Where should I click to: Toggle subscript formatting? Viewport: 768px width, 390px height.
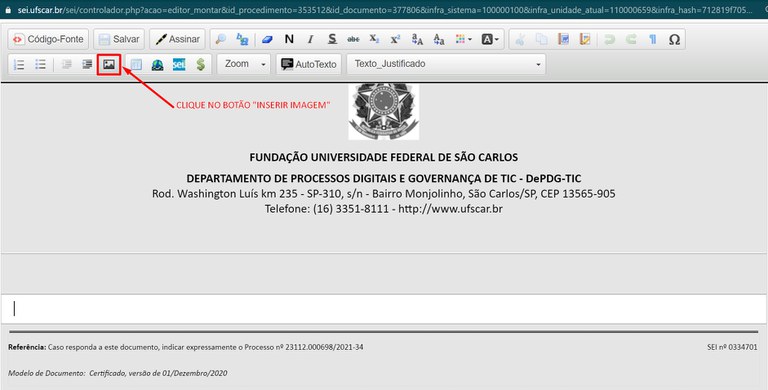tap(374, 39)
